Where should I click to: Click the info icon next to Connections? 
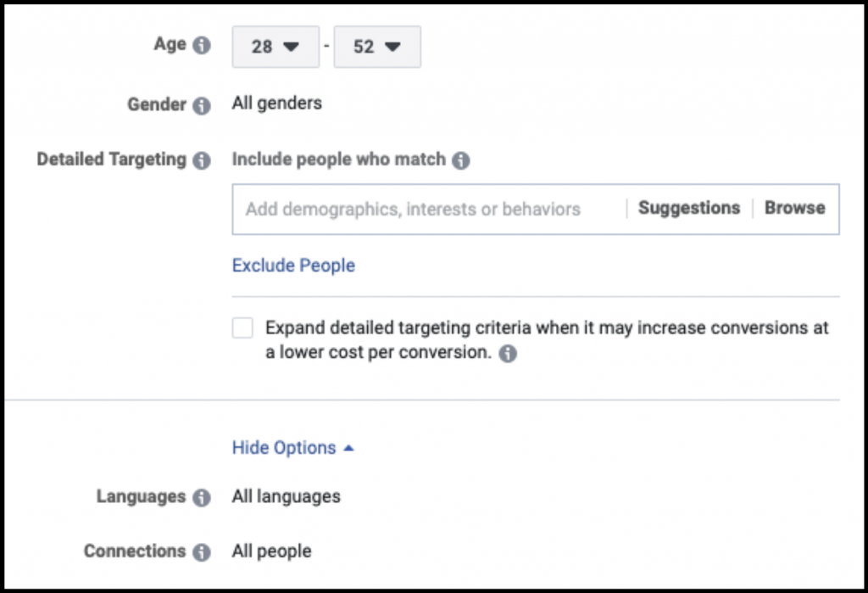click(202, 552)
